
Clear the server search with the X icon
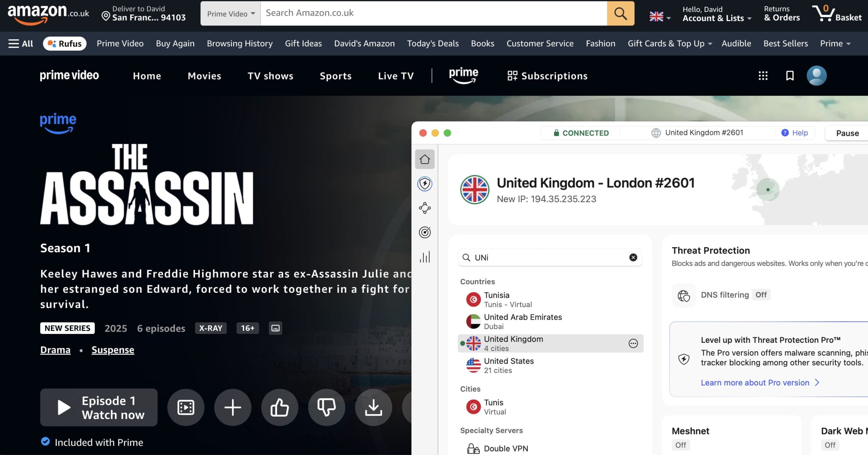pyautogui.click(x=633, y=258)
